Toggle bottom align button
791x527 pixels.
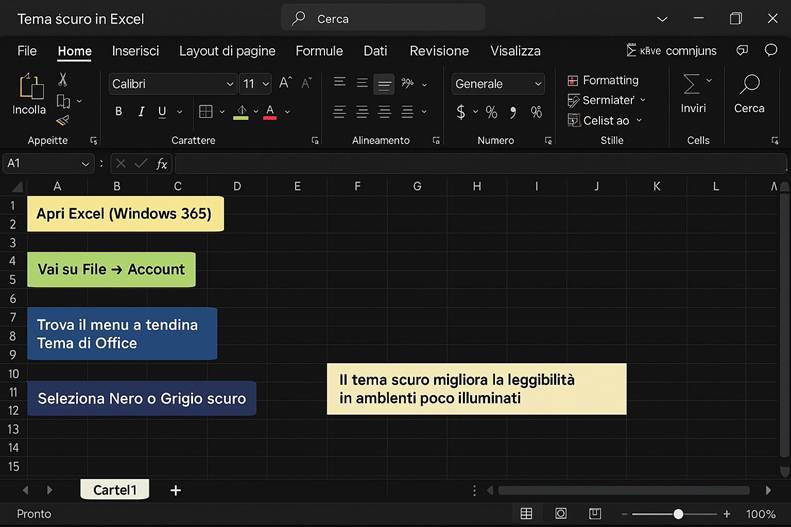coord(384,84)
